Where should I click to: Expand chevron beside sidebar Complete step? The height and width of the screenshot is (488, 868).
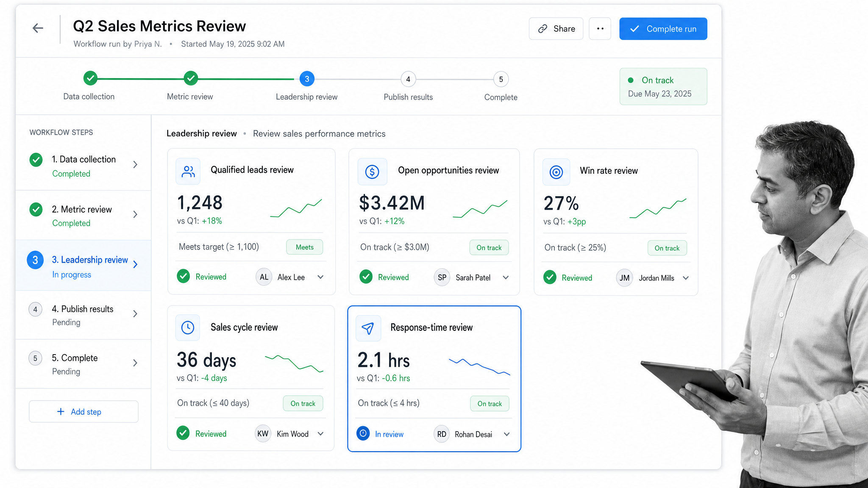point(135,363)
